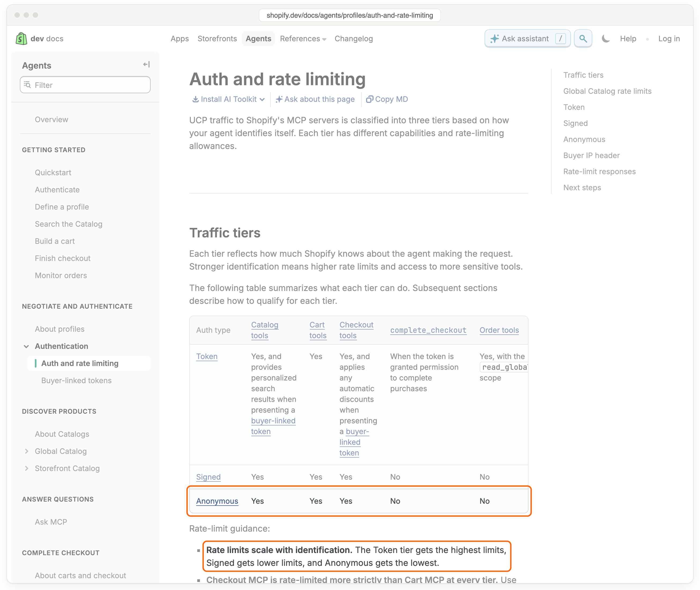Screen dimensions: 700x590
Task: Open Finish checkout page
Action: coord(62,258)
